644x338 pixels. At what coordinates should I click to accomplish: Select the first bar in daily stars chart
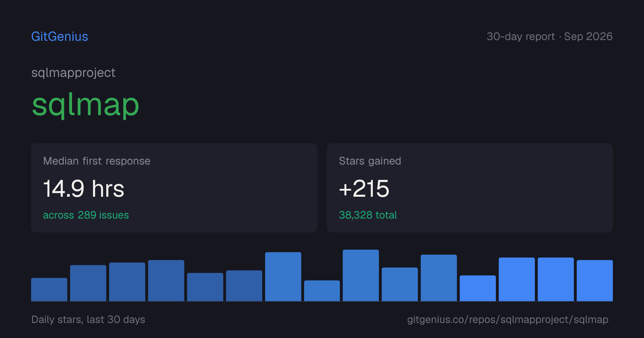[x=49, y=289]
